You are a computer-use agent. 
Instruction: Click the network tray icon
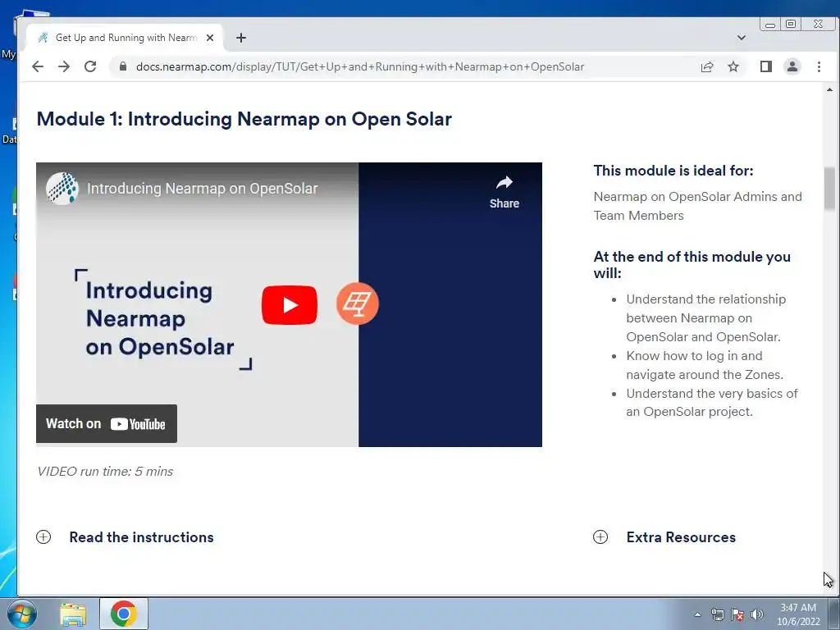pos(717,615)
